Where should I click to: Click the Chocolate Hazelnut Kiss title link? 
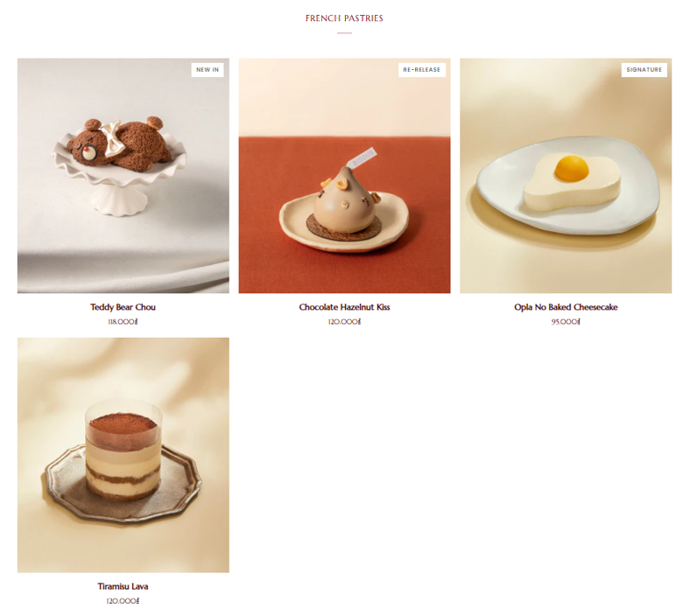click(344, 307)
